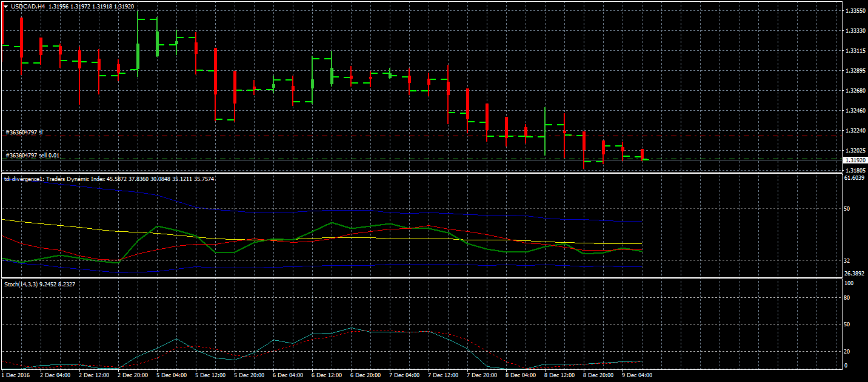The image size is (868, 382).
Task: Click the 7 Dec 12:00 time label
Action: pyautogui.click(x=443, y=375)
